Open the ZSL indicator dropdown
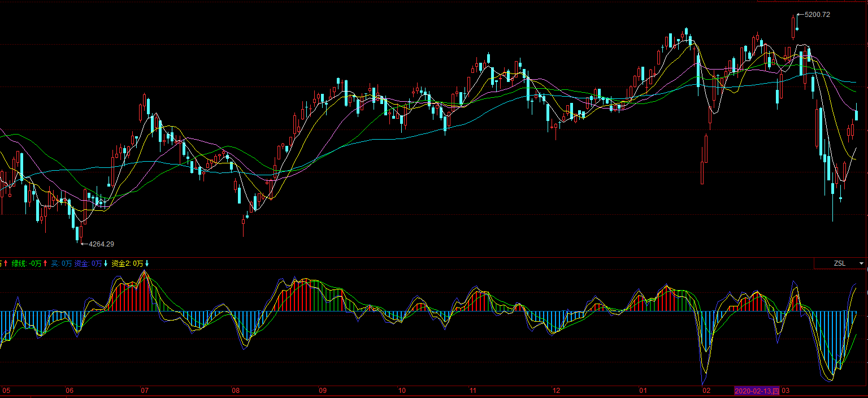 [x=840, y=263]
